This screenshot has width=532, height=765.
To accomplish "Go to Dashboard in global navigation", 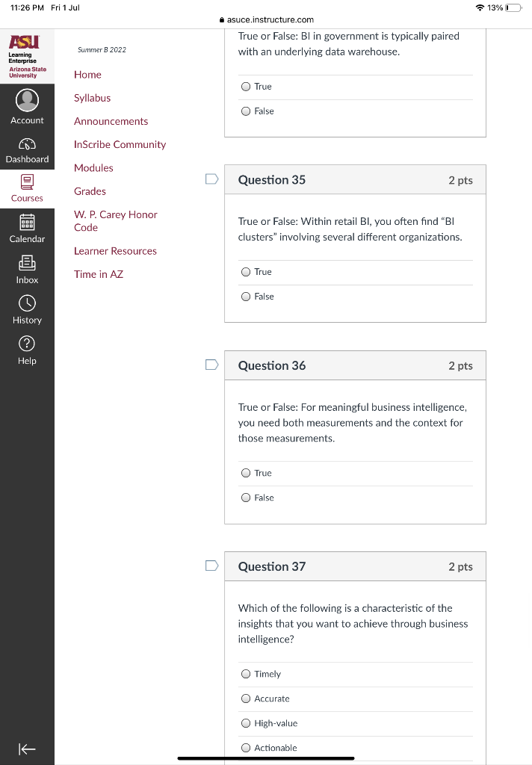I will pyautogui.click(x=27, y=151).
